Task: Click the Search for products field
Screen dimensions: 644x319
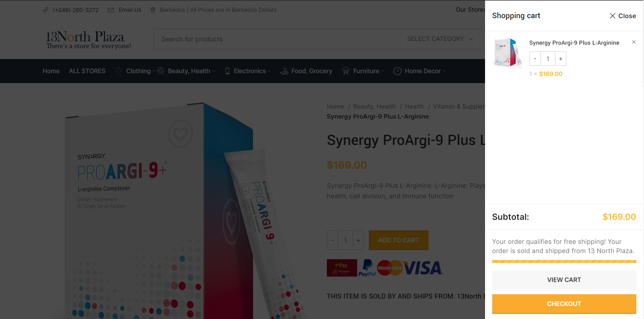Action: 277,39
